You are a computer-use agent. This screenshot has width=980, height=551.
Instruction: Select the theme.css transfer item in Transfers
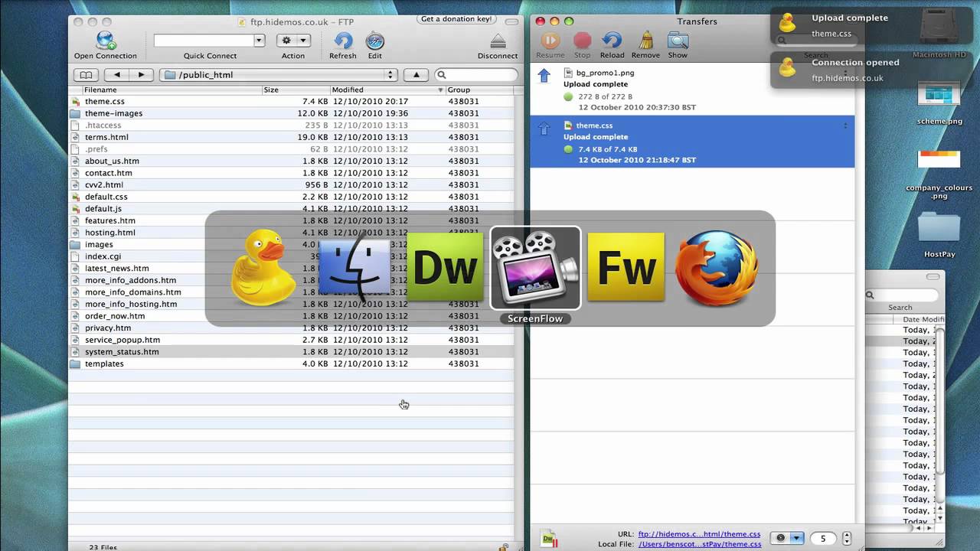pos(692,142)
